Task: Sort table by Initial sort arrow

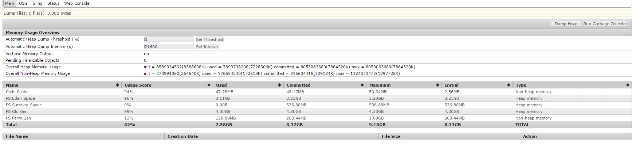Action: [508, 85]
